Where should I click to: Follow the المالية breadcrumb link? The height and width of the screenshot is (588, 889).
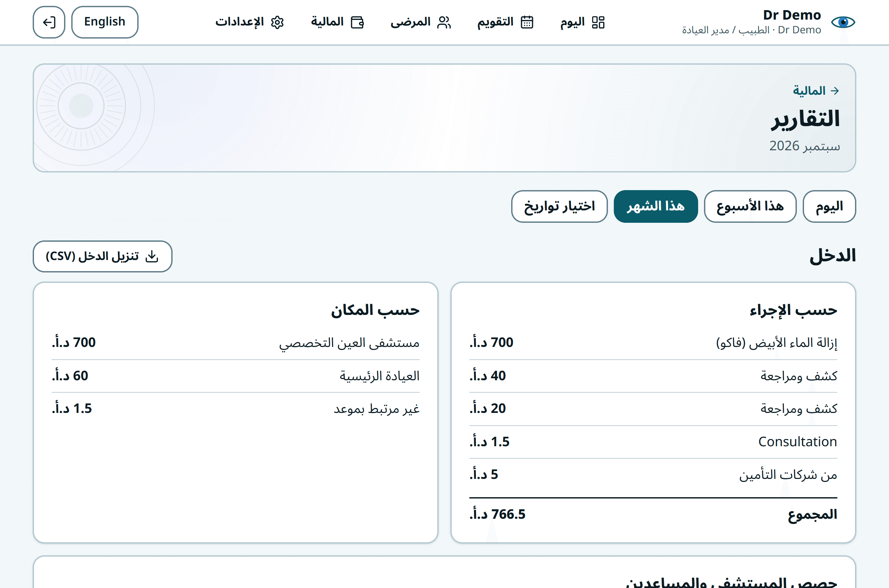click(809, 91)
